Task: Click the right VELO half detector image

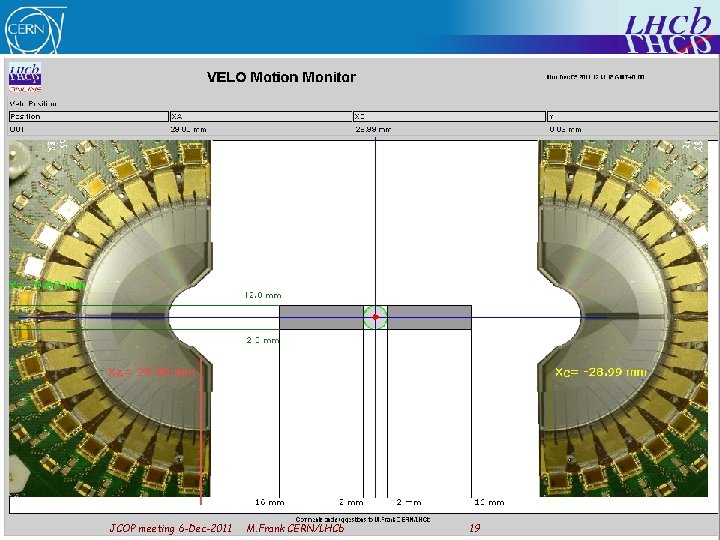Action: [623, 318]
